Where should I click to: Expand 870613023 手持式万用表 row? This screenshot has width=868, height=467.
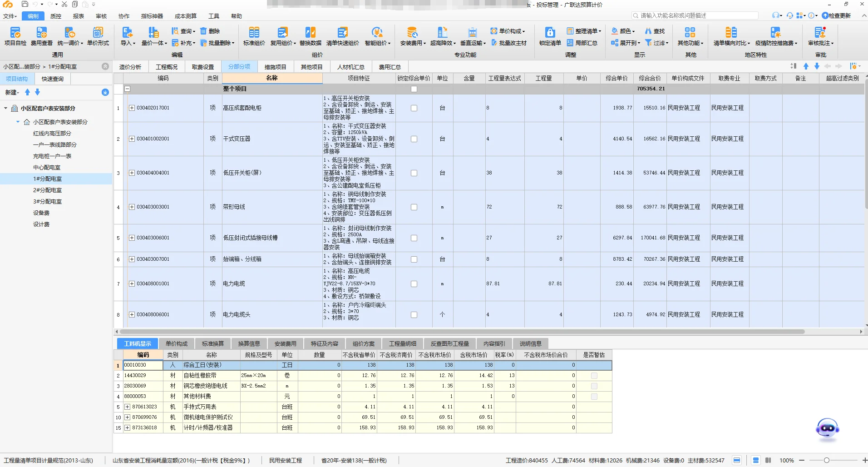(x=128, y=407)
